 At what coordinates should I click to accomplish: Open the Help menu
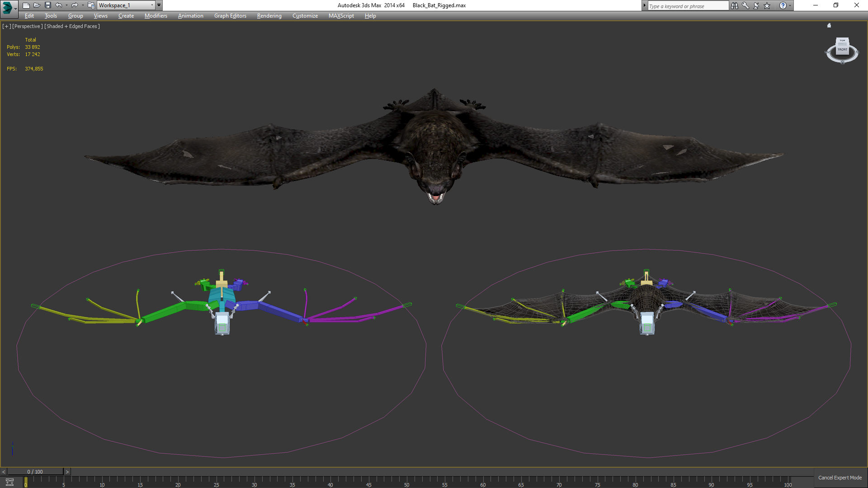(x=370, y=16)
